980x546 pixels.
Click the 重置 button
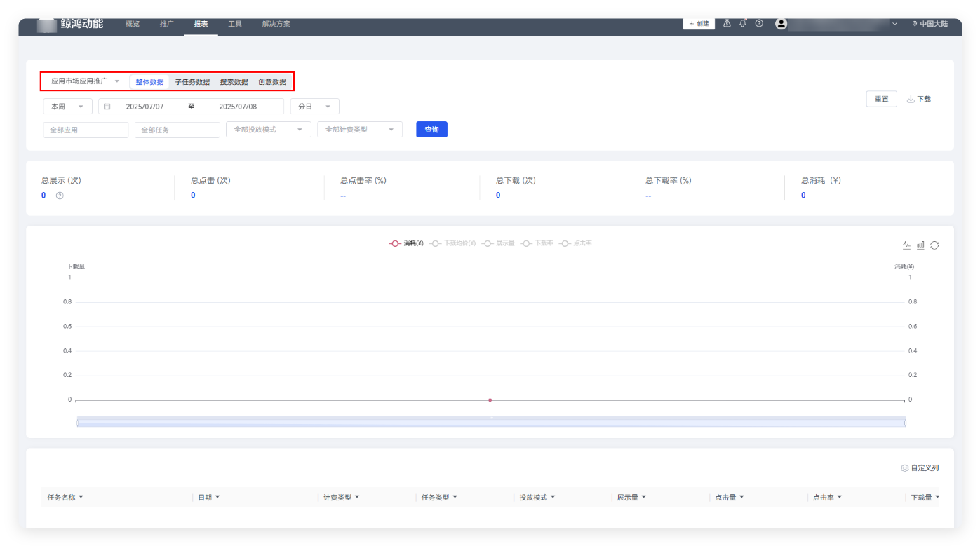[x=881, y=100]
